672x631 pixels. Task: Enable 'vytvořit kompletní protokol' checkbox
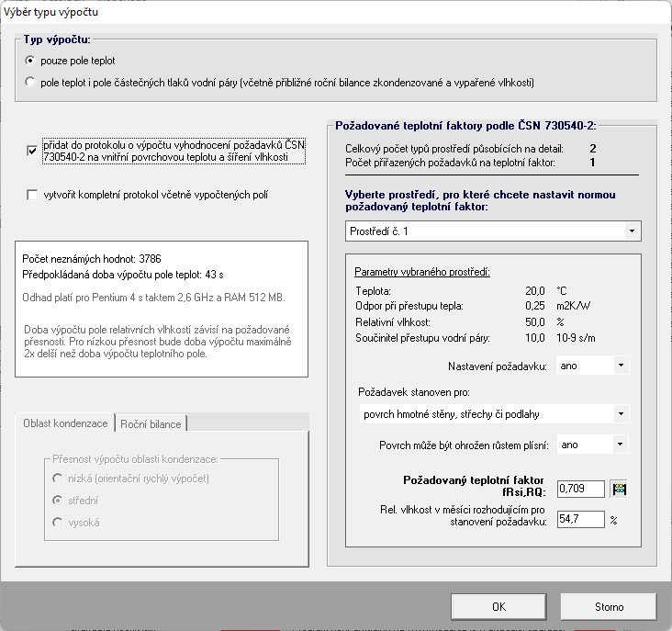(32, 195)
